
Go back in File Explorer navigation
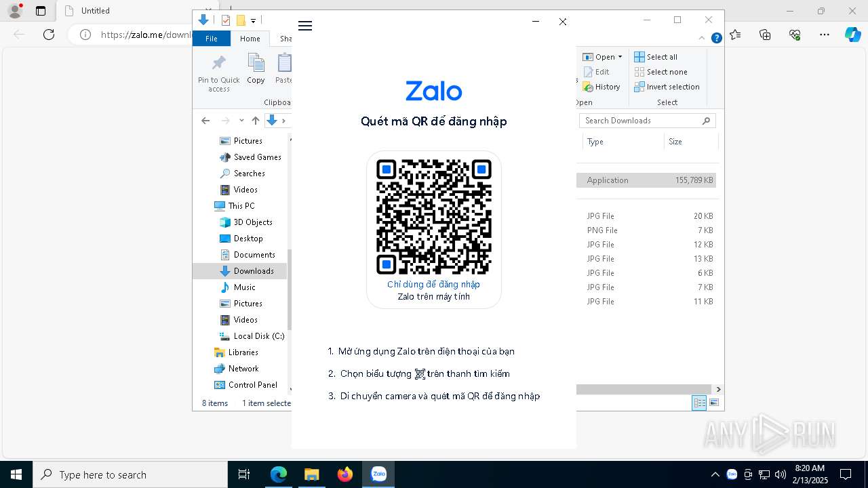205,121
